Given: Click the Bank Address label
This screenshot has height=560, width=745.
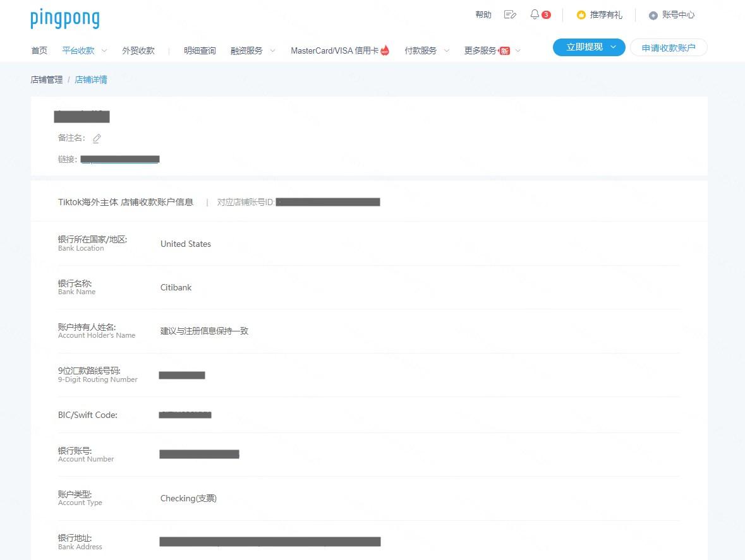Looking at the screenshot, I should click(x=80, y=547).
